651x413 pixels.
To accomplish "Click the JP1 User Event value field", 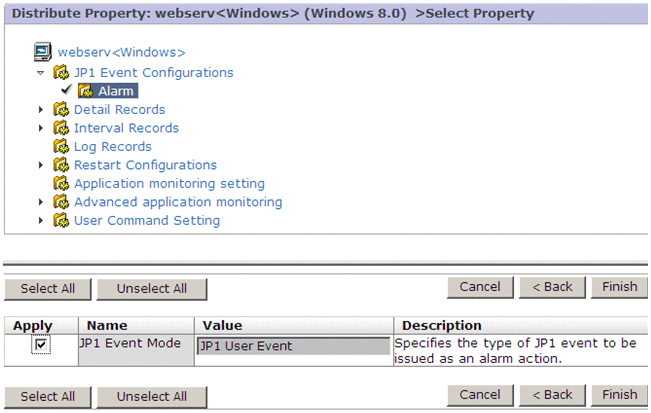I will 292,346.
